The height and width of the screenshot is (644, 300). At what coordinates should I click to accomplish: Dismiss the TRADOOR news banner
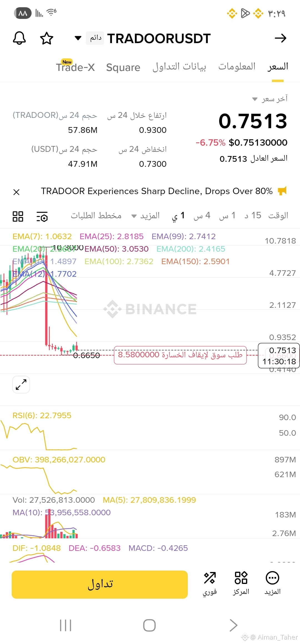click(x=16, y=192)
